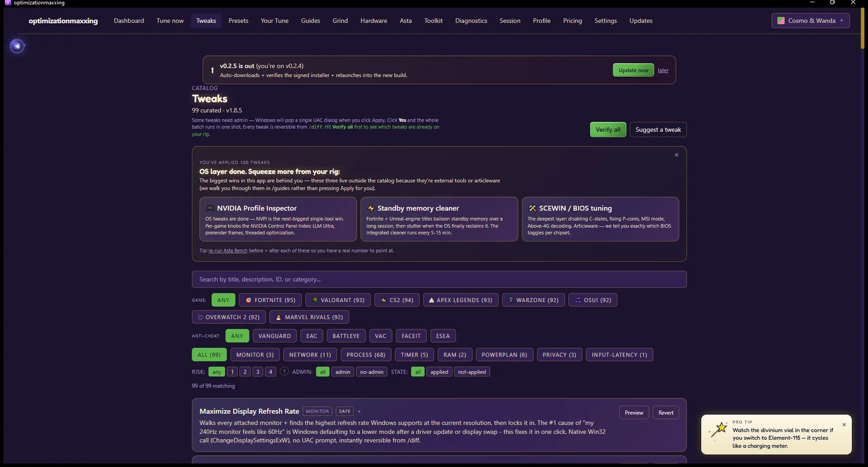Click the help question mark beside risk filters
This screenshot has width=868, height=467.
point(284,372)
